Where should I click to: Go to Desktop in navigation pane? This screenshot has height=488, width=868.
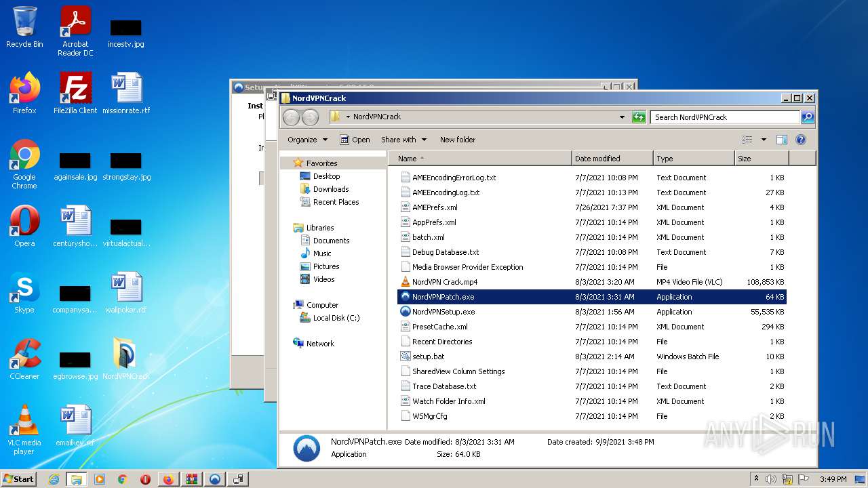(326, 176)
